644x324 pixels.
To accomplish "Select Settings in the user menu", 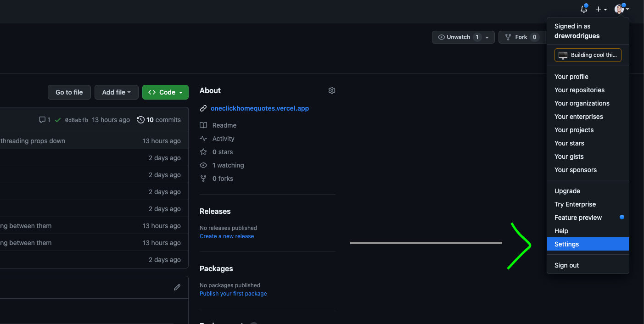I will click(567, 244).
